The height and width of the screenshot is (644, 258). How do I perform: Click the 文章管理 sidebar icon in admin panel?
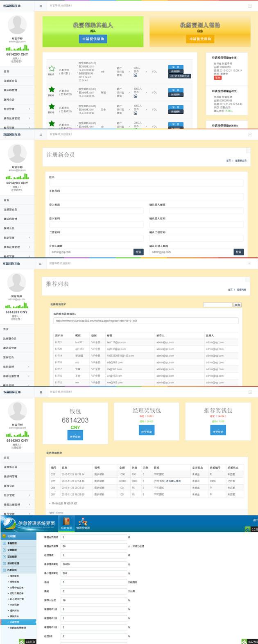point(5,550)
